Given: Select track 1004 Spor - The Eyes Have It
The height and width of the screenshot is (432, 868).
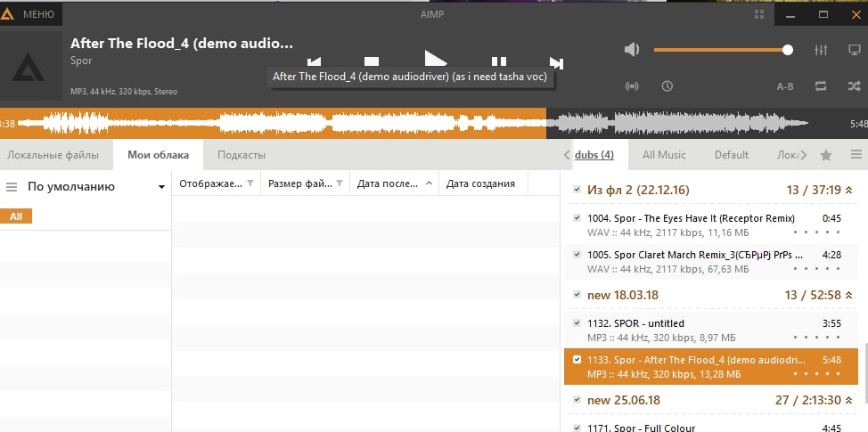Looking at the screenshot, I should [x=711, y=225].
